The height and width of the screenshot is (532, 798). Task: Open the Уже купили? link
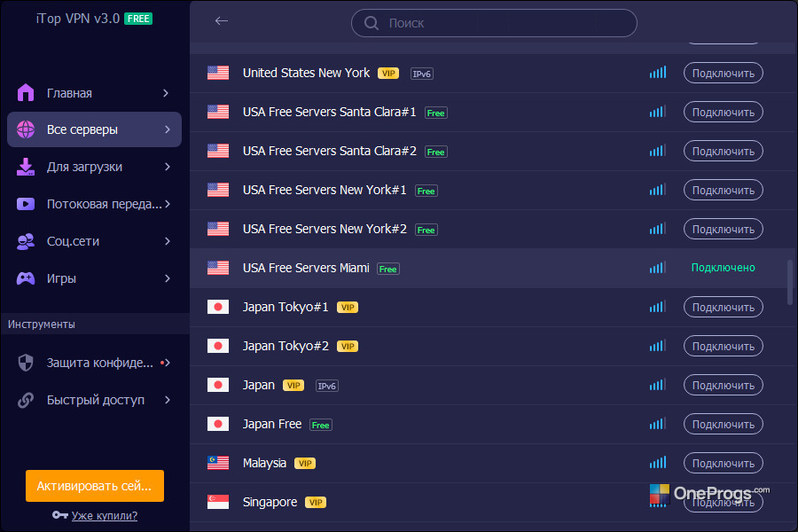105,515
